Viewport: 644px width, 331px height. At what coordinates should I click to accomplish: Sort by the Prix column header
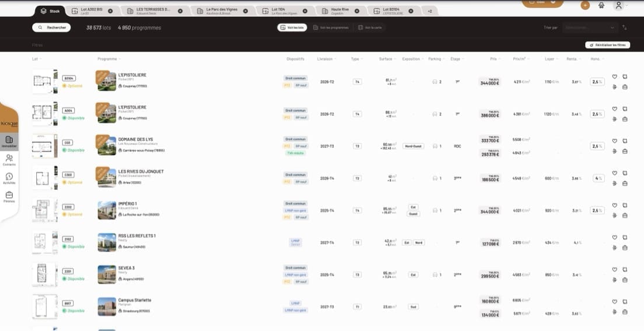tap(495, 59)
